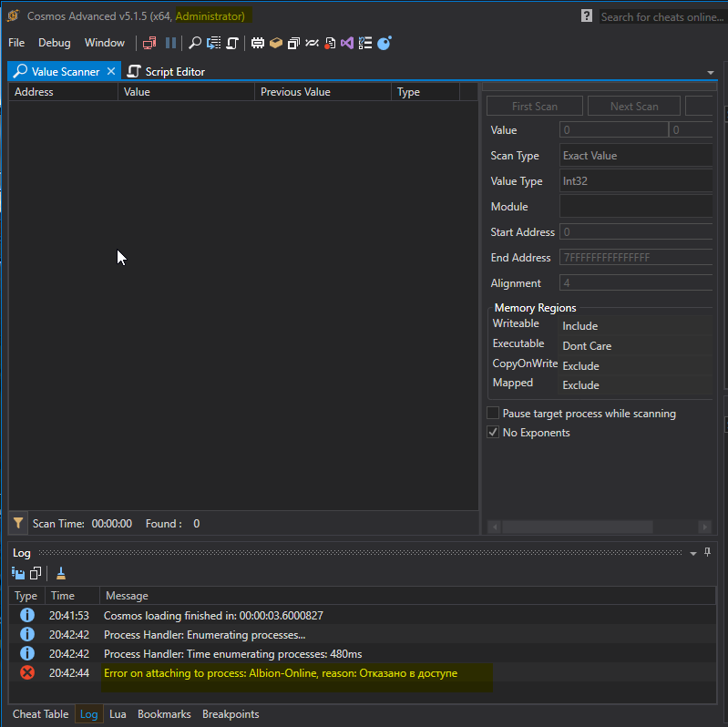Click the blue planet Cosmos toolbar icon
The image size is (728, 727).
[x=385, y=43]
